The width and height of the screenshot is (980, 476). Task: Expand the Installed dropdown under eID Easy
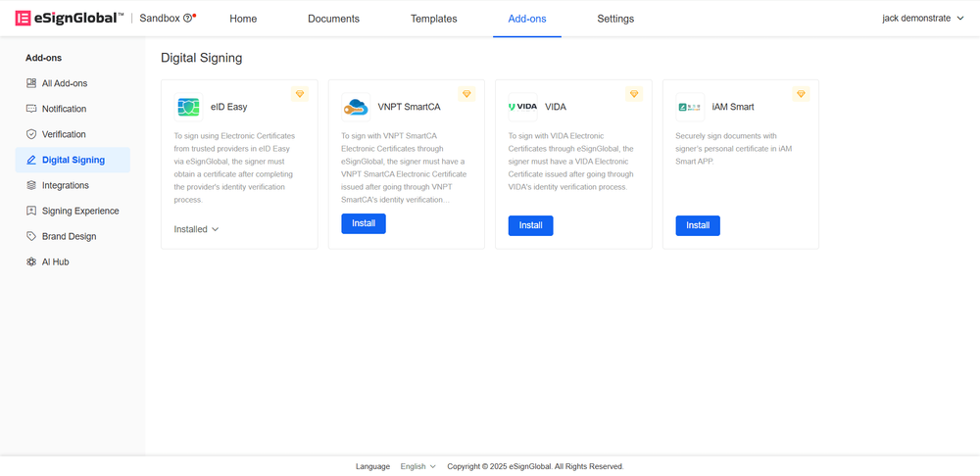[x=197, y=229]
